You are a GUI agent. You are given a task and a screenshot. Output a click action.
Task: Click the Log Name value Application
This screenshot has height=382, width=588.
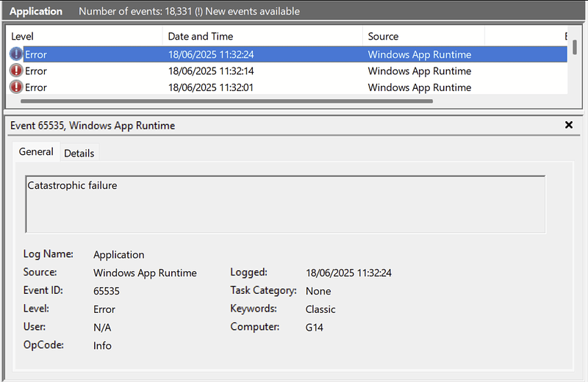[x=118, y=255]
